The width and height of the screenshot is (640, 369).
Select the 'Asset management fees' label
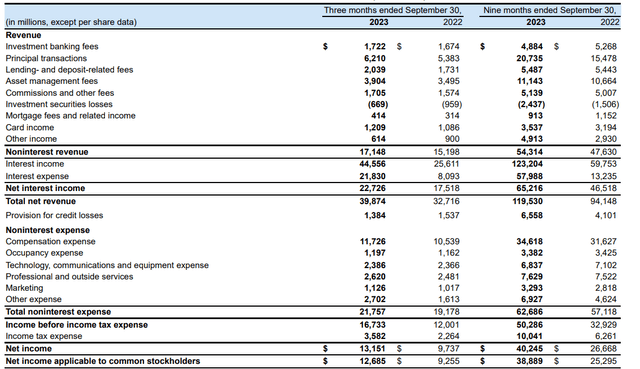click(51, 81)
